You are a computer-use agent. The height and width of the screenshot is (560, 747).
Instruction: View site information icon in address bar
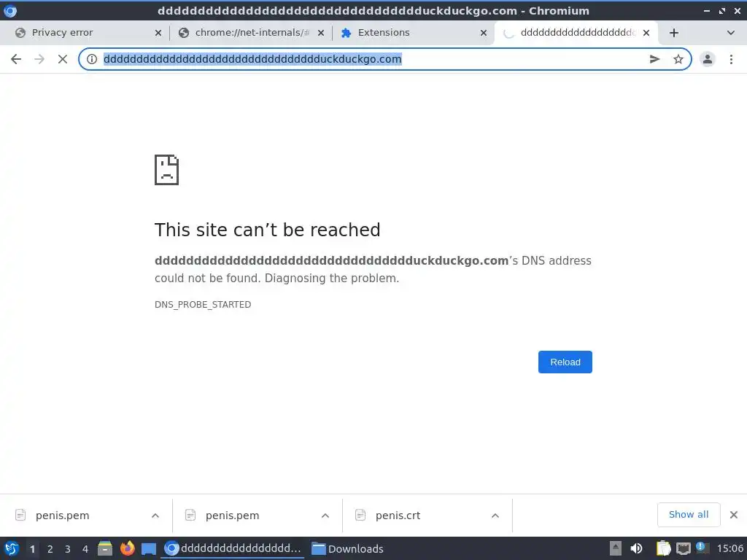point(92,59)
